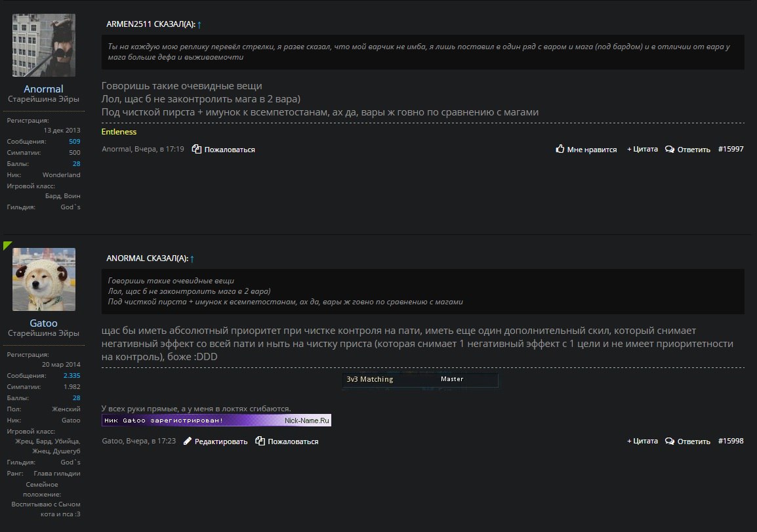
Task: Quote post #15997 with Цитата
Action: pyautogui.click(x=642, y=149)
